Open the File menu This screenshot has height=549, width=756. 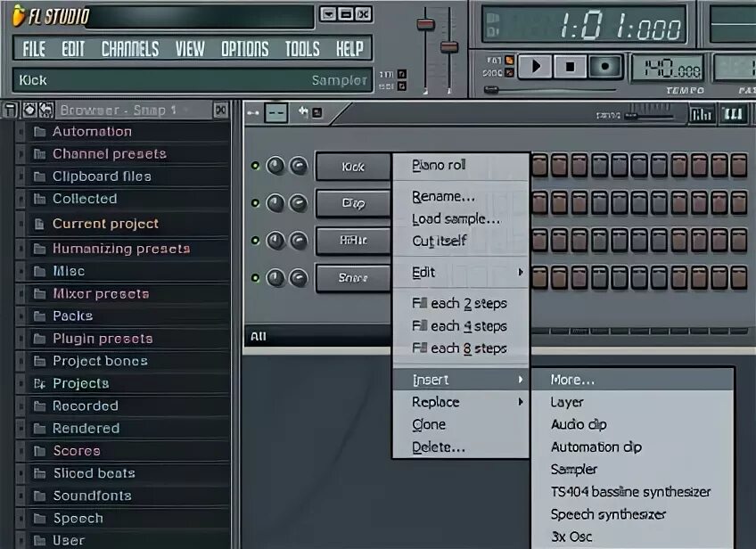coord(34,49)
